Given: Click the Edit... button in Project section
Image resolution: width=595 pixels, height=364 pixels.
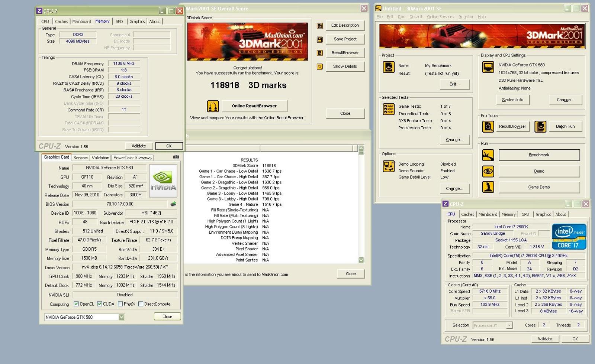Looking at the screenshot, I should 454,84.
